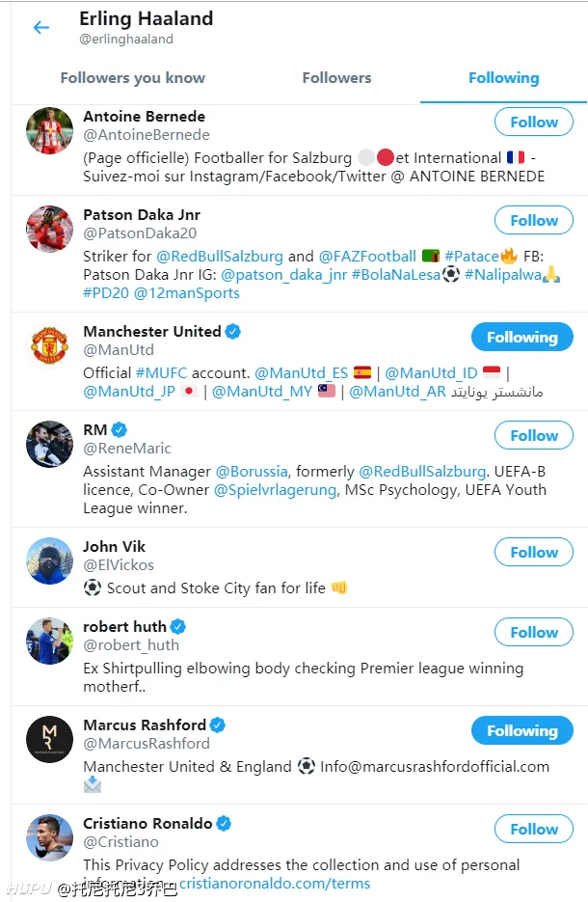588x902 pixels.
Task: Click Marcus Rashford's MR logo avatar
Action: (49, 739)
